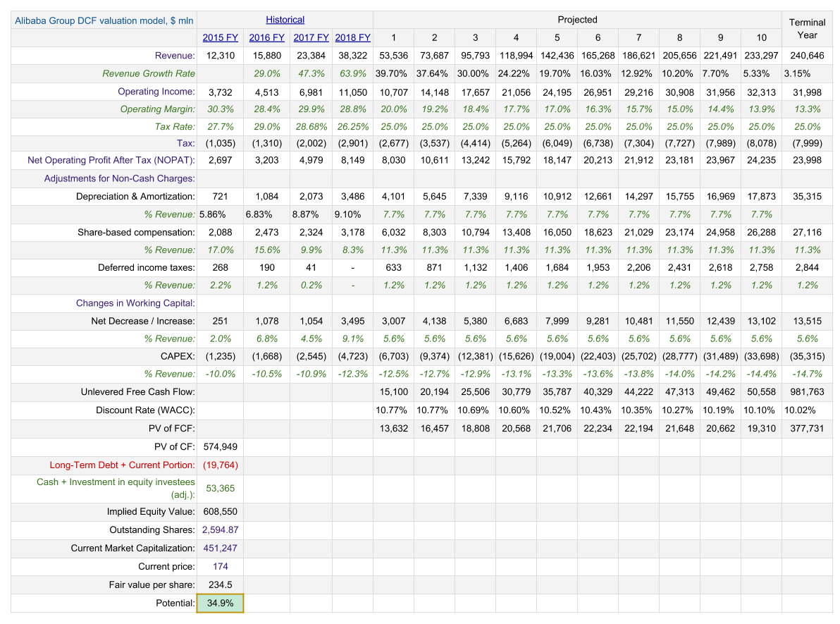Select Current Market Capitalization value 451,247

click(220, 548)
